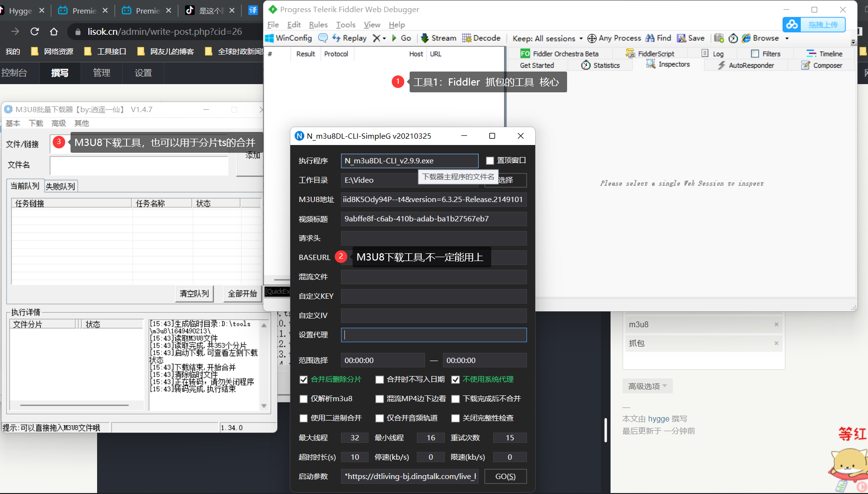Image resolution: width=868 pixels, height=494 pixels.
Task: Switch to the Composer tab in Fiddler
Action: point(822,65)
